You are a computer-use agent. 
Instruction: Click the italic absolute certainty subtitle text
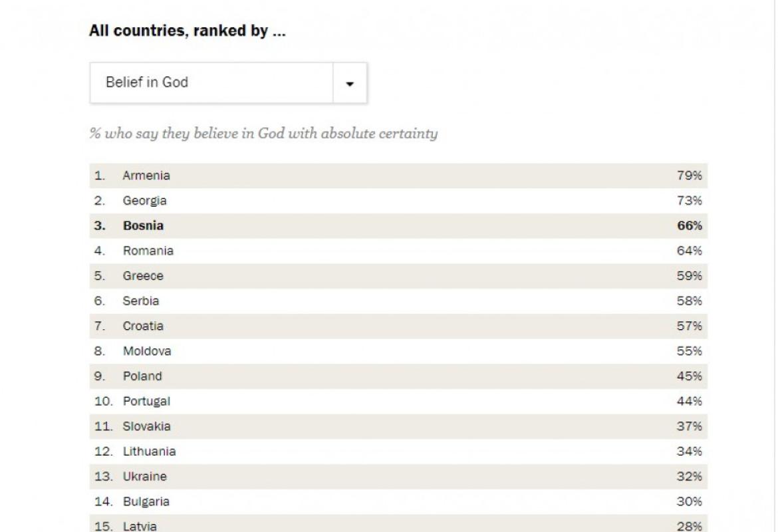pos(263,134)
